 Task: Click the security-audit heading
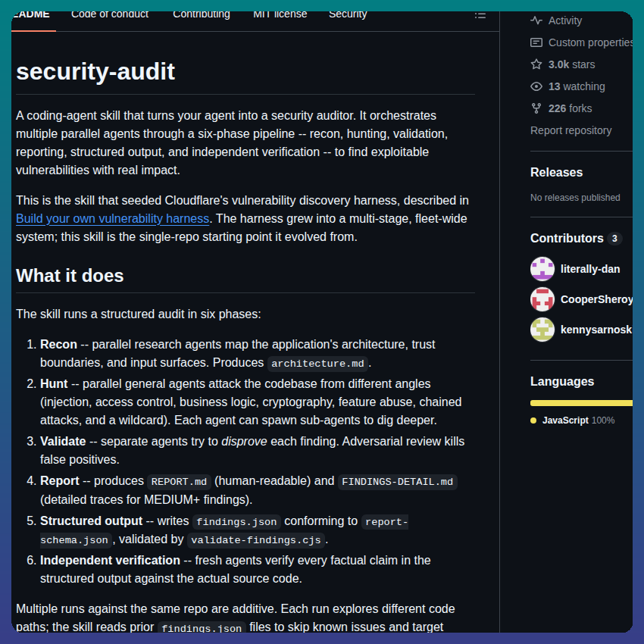(x=95, y=71)
